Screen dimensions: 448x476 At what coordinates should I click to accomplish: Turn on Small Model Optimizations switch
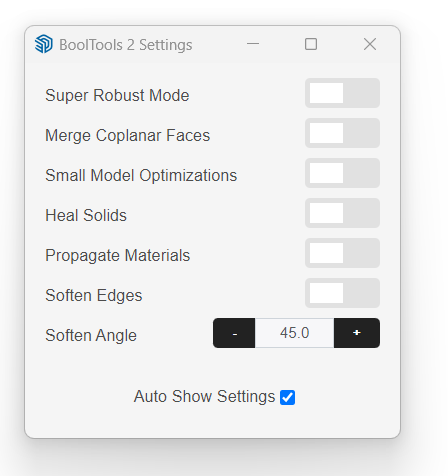(342, 173)
